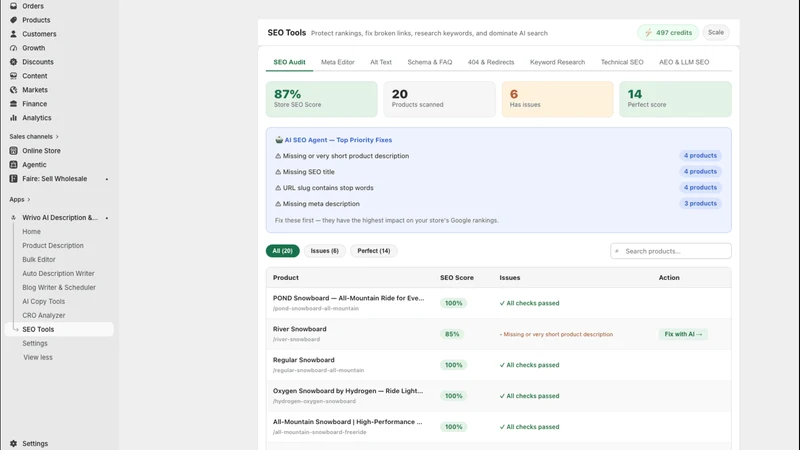Open Auto Description Writer
Screen dimensions: 800x450
pos(58,273)
